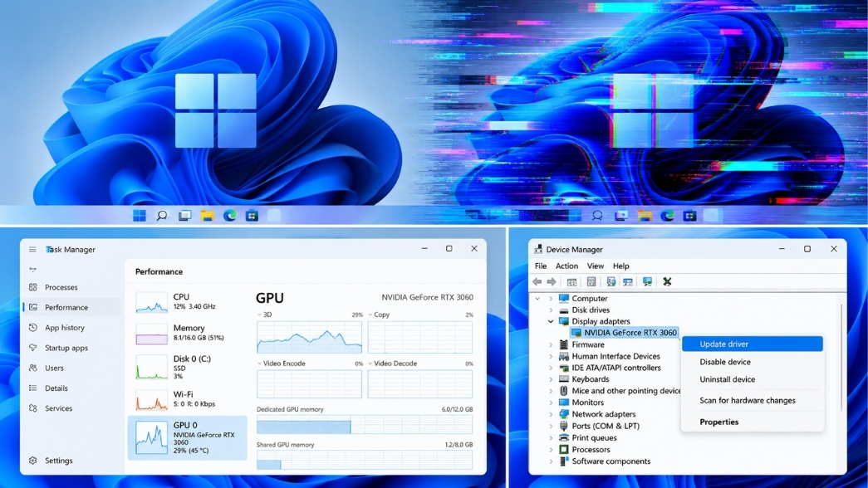Open the Video Decode graph dropdown
The image size is (868, 488).
[x=370, y=364]
